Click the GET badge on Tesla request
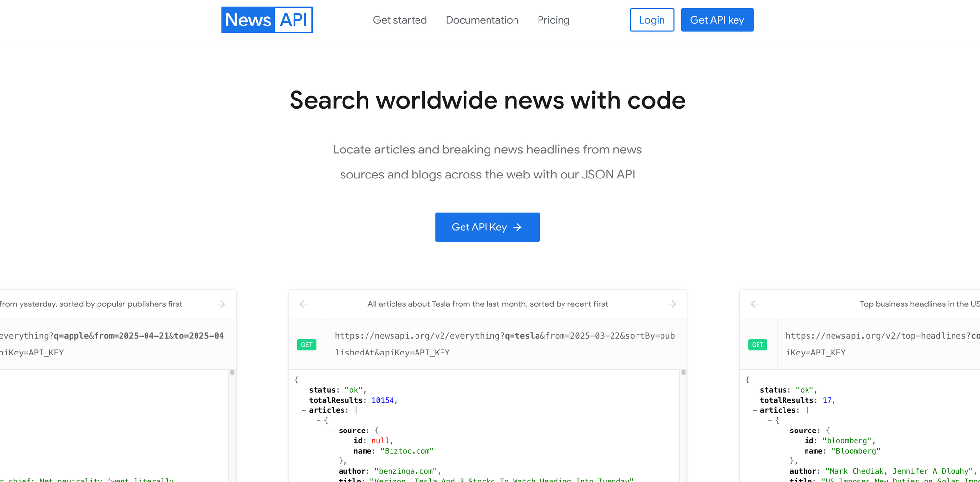The width and height of the screenshot is (980, 482). pos(306,344)
